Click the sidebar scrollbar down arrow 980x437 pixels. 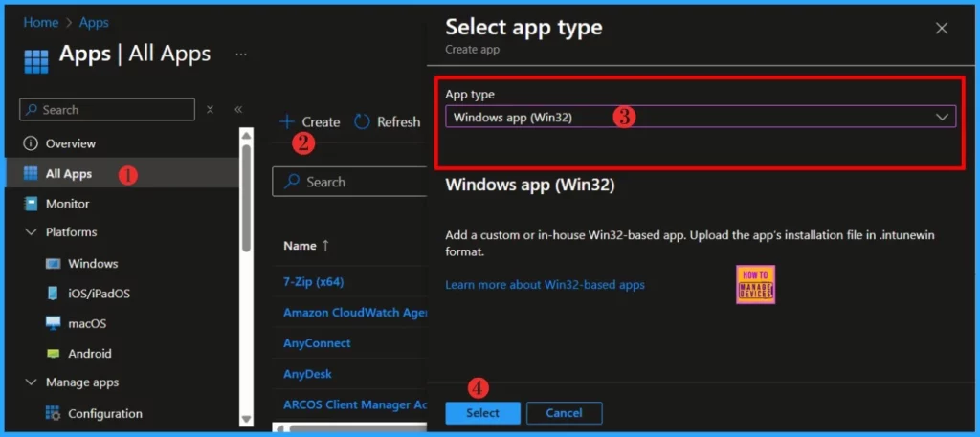coord(246,419)
